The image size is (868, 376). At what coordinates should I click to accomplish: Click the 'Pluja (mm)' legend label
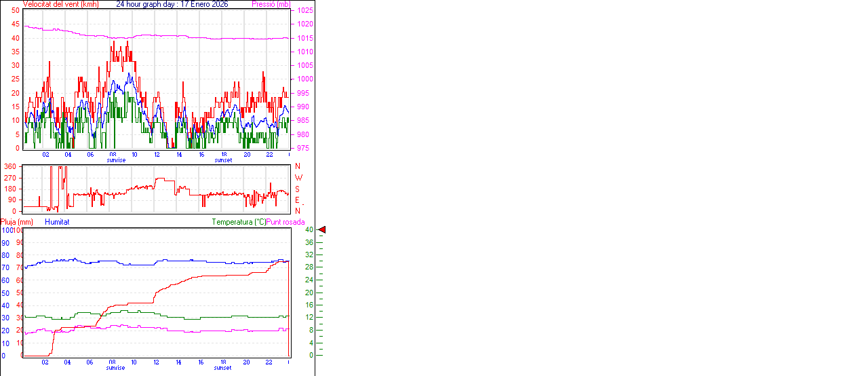[x=17, y=222]
